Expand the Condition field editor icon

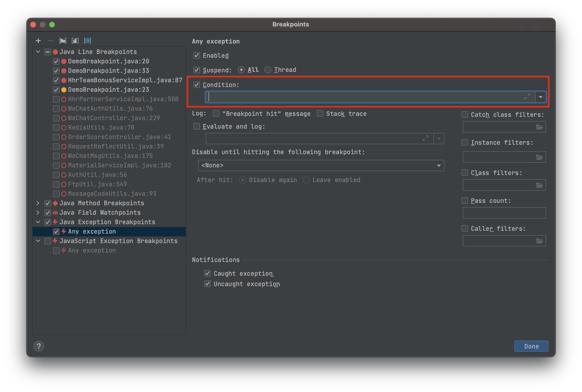point(527,97)
